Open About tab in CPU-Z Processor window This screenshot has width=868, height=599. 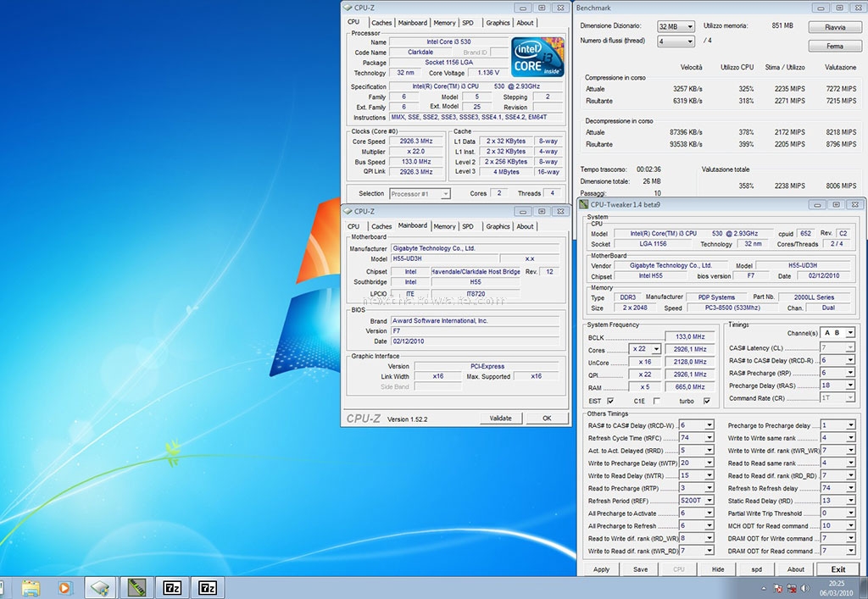(525, 23)
